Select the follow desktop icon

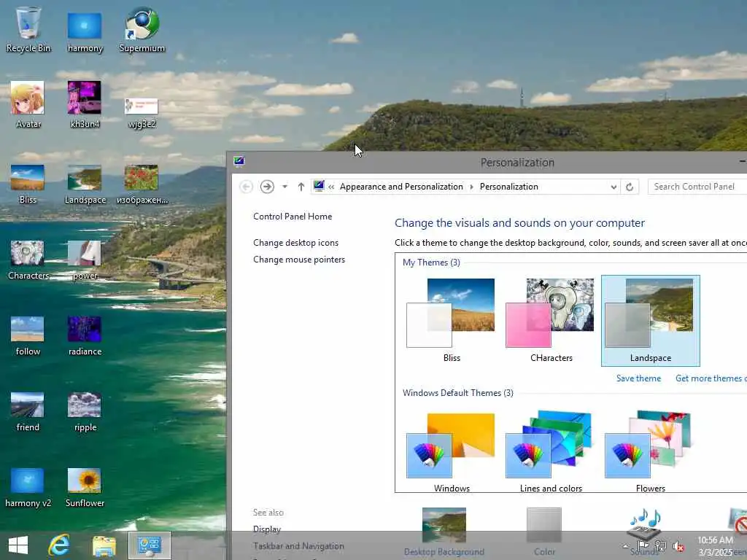pos(28,335)
